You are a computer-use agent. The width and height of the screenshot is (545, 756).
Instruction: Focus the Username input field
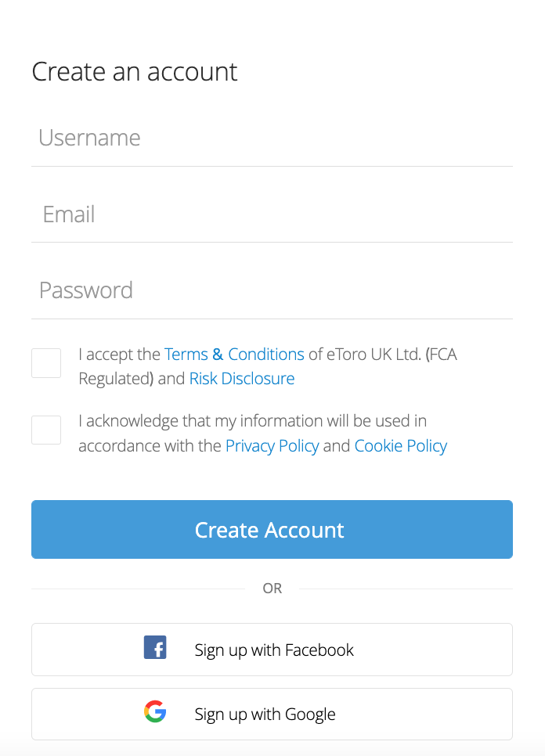tap(272, 139)
